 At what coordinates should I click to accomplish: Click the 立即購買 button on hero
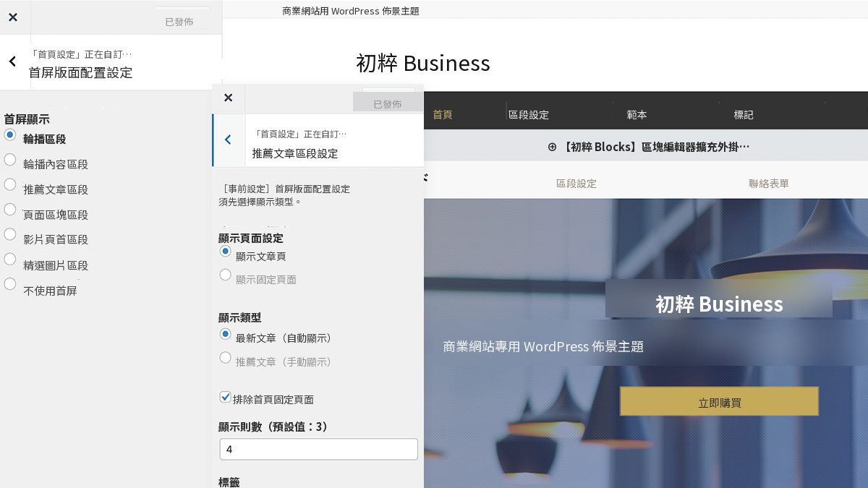coord(719,401)
